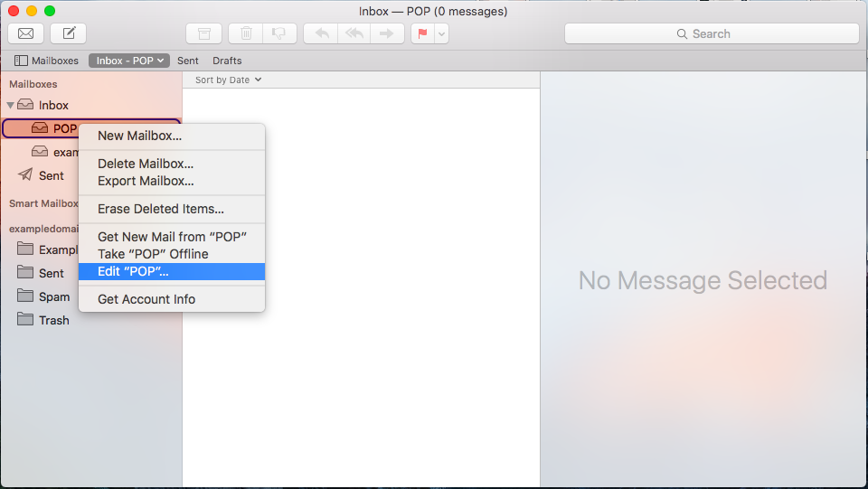Click the Delete trash icon
This screenshot has width=868, height=489.
[x=246, y=33]
